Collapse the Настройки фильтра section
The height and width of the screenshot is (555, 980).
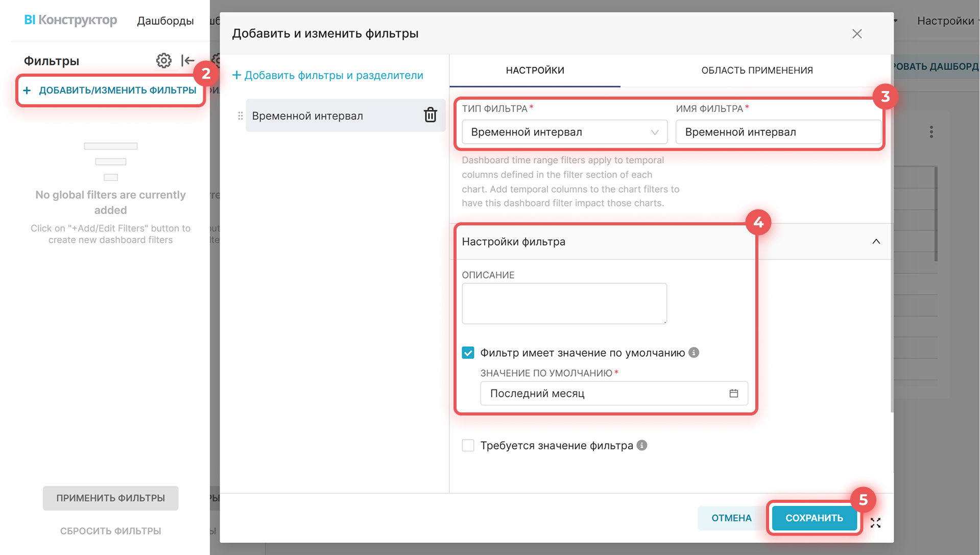click(x=876, y=242)
